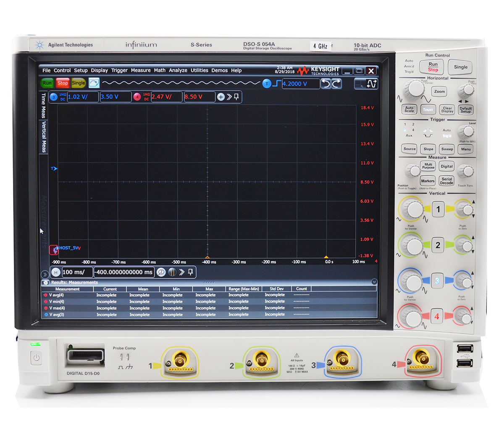Screen dimensions: 504x430
Task: Expand the channel settings double-chevron
Action: (x=229, y=97)
